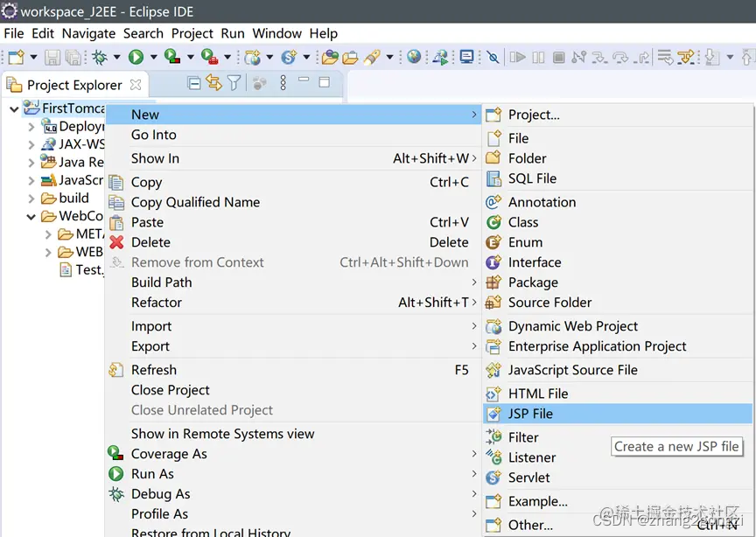This screenshot has height=537, width=756.
Task: Click Show in Remote Systems view
Action: coord(293,434)
